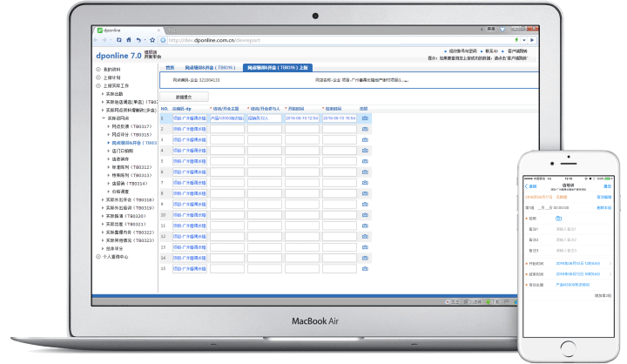Screen dimensions: 627x364
Task: Expand the tree node labeled TB0320
Action: 103,216
